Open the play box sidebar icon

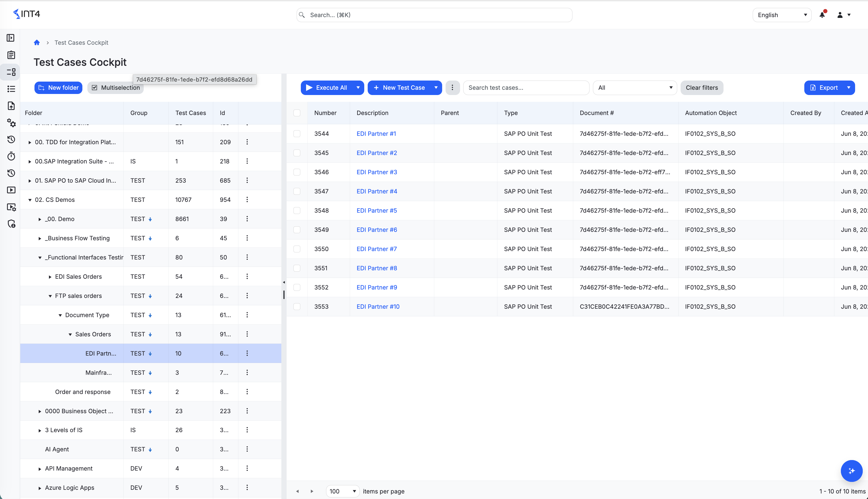pos(11,190)
